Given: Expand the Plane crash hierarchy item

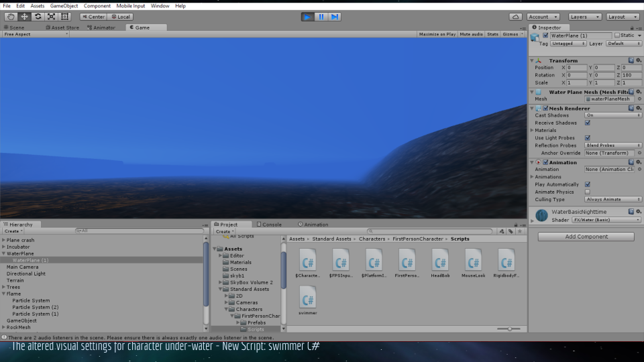Looking at the screenshot, I should [x=4, y=240].
